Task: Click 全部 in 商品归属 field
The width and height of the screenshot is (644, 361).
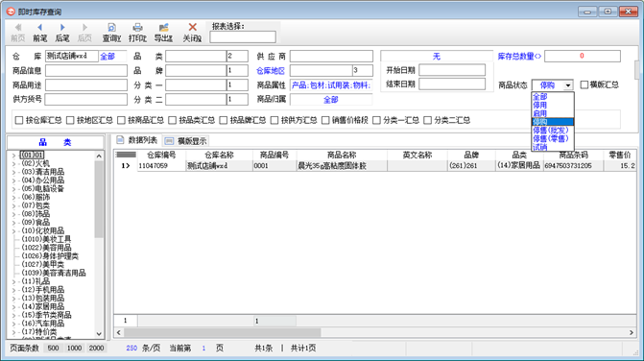Action: click(331, 100)
